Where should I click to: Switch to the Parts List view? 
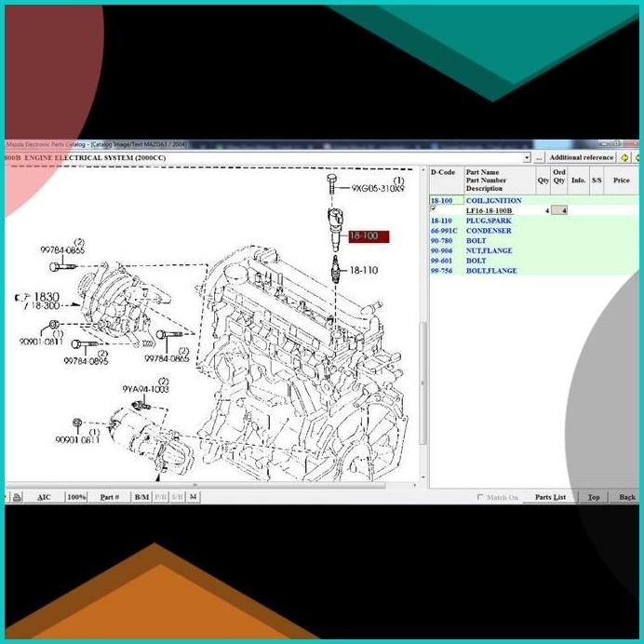[x=550, y=497]
